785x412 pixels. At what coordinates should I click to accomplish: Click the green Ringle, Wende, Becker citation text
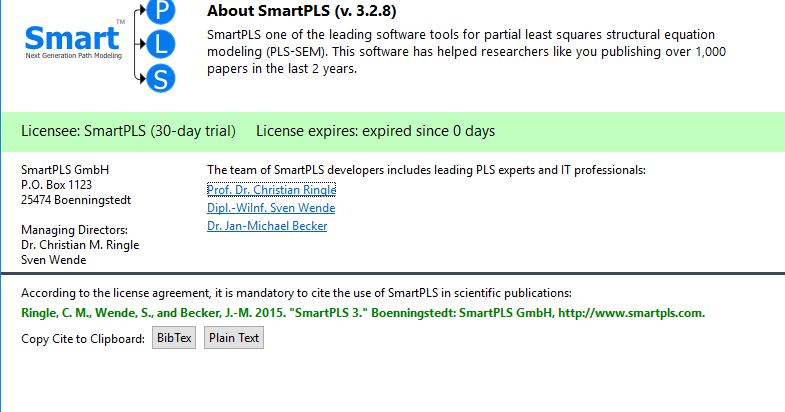click(x=363, y=313)
